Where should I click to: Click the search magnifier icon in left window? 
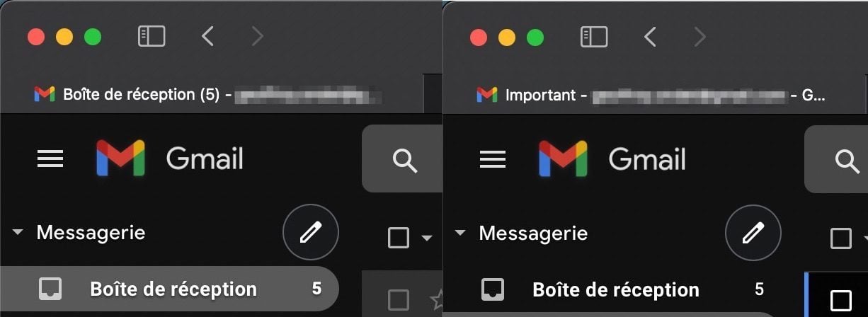pos(404,161)
